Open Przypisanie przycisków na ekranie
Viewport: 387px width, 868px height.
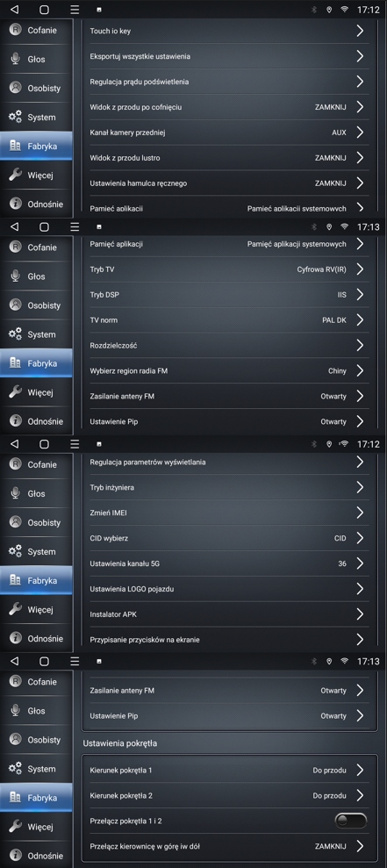tap(229, 640)
